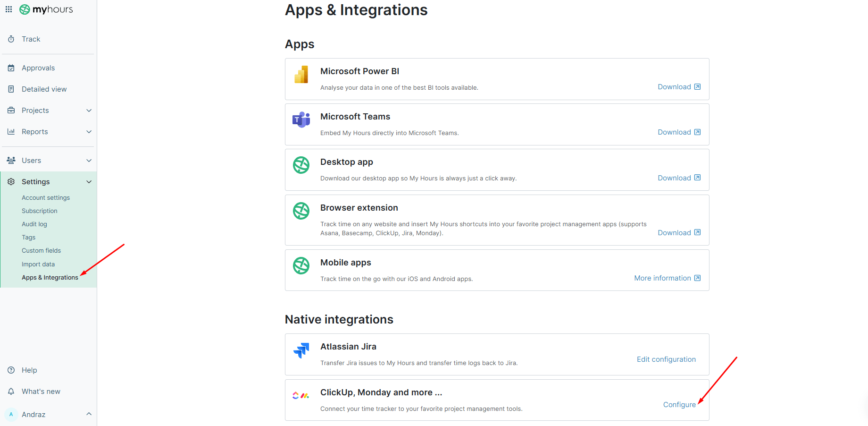
Task: Open Import data page
Action: pos(38,264)
